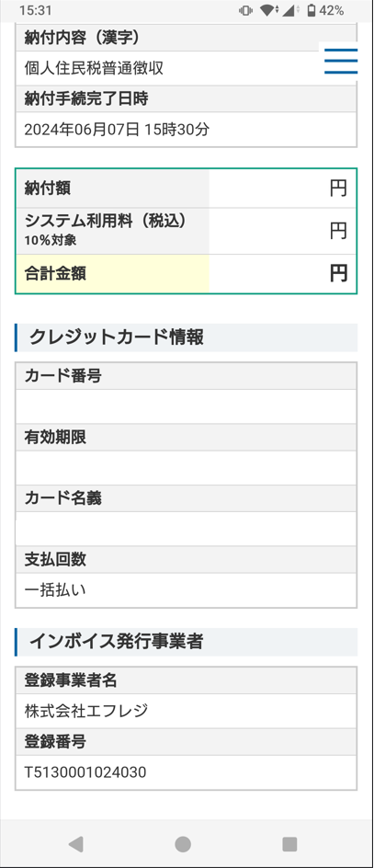Tap the cellular signal status icon
This screenshot has height=868, width=374.
click(x=289, y=10)
